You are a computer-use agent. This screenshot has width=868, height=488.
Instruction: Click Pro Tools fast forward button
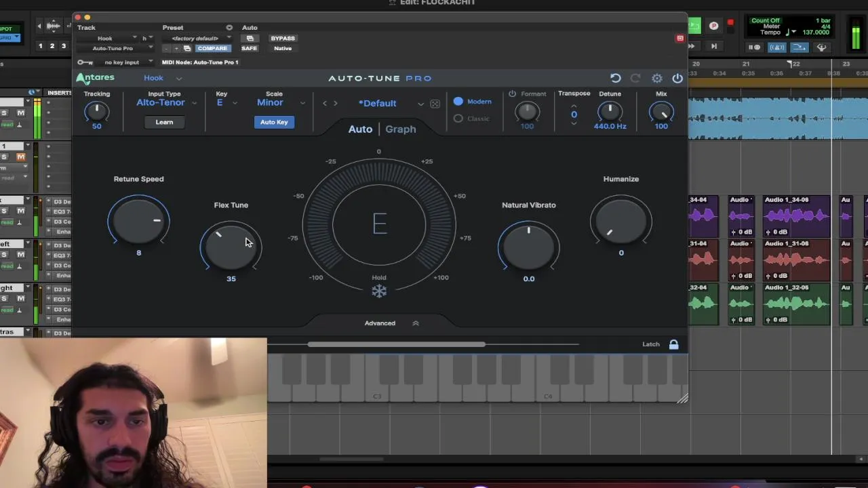692,46
